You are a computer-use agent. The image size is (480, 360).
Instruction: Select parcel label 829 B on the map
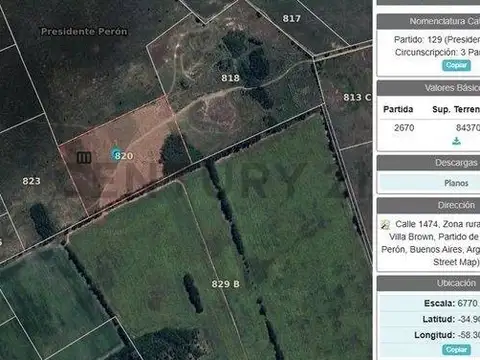[x=225, y=284]
